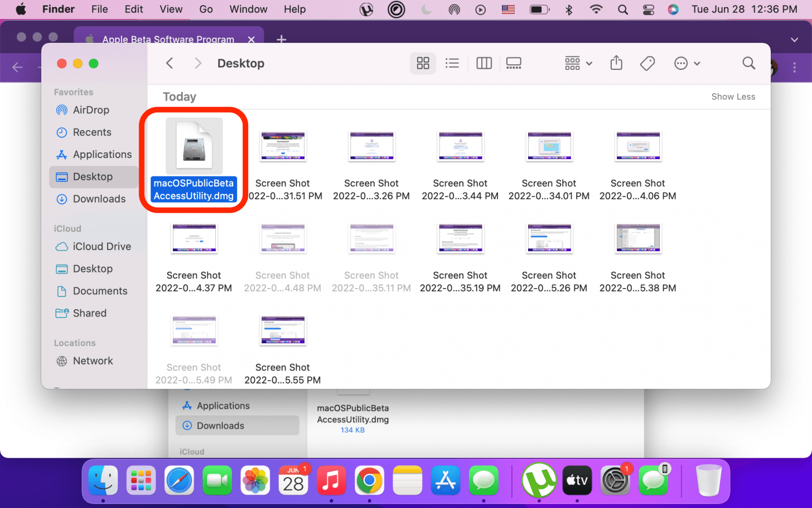
Task: Open Control Center from menu bar
Action: pos(649,9)
